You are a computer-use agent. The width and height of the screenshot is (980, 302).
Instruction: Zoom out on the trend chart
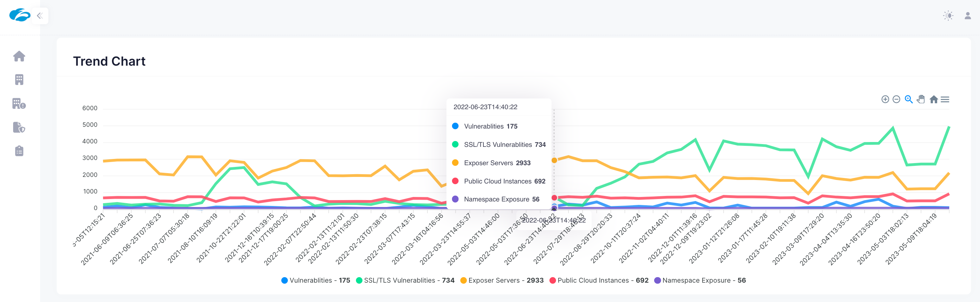point(896,99)
